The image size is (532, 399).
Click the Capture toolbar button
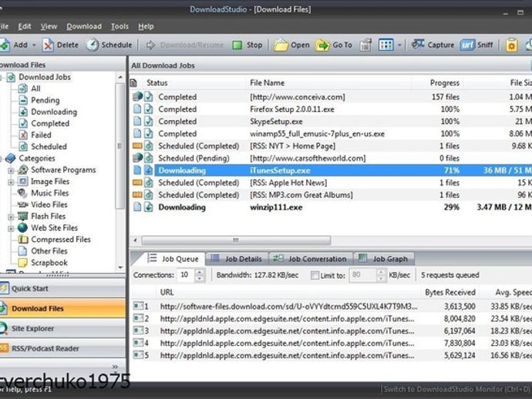click(433, 45)
